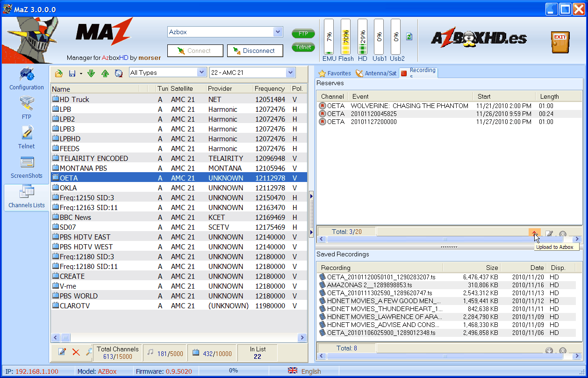Click the Upload to Azbox icon
Image resolution: width=588 pixels, height=378 pixels.
tap(535, 233)
